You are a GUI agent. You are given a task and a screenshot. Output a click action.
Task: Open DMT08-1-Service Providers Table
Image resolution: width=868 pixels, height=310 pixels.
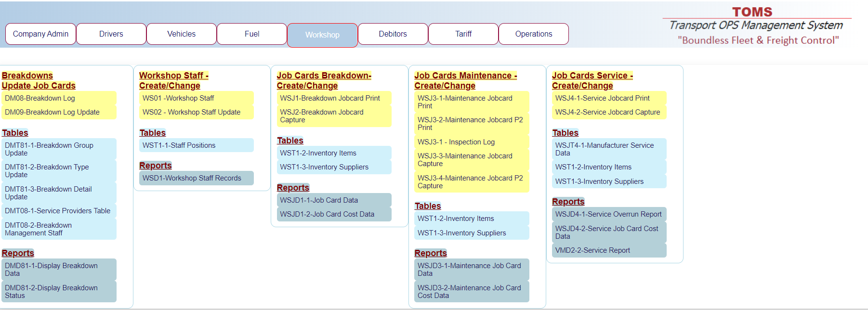[58, 211]
